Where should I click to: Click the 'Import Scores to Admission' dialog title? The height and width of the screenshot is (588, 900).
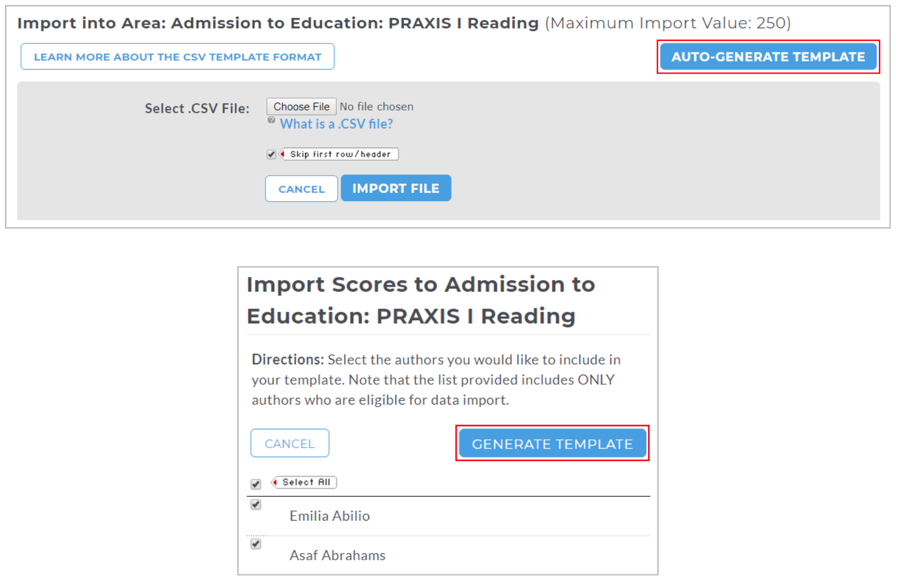point(421,300)
